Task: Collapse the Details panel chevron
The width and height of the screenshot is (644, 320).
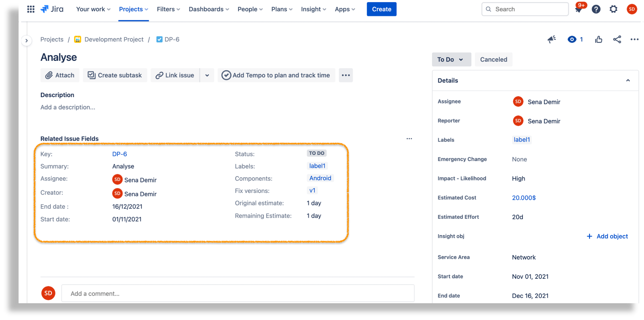Action: click(628, 80)
